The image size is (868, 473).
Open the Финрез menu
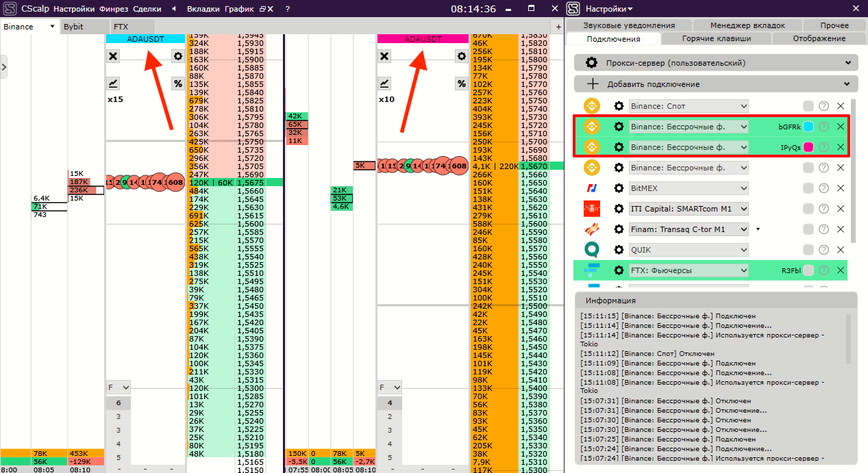pyautogui.click(x=114, y=9)
